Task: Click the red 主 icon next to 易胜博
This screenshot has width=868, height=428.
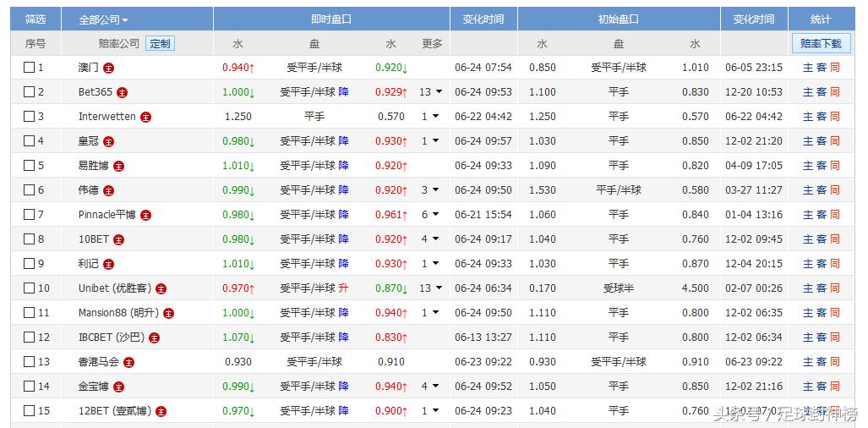Action: (119, 166)
